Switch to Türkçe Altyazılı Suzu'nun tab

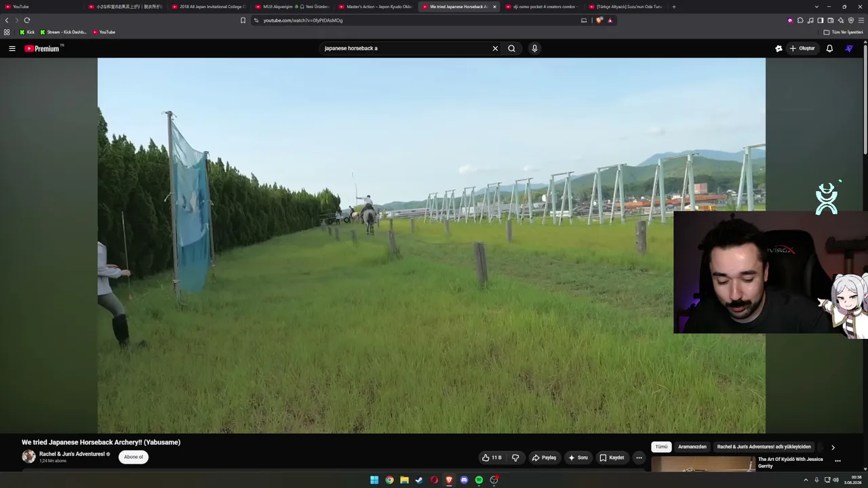point(626,7)
